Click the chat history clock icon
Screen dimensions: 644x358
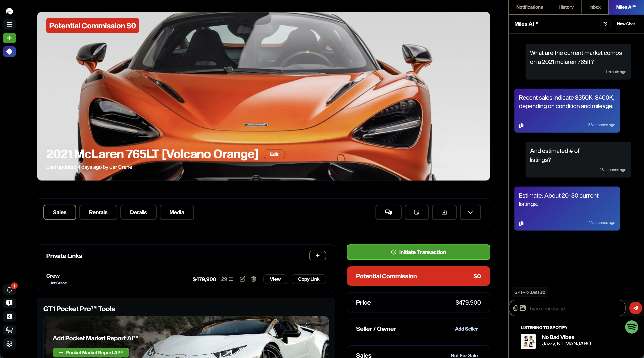[x=605, y=24]
